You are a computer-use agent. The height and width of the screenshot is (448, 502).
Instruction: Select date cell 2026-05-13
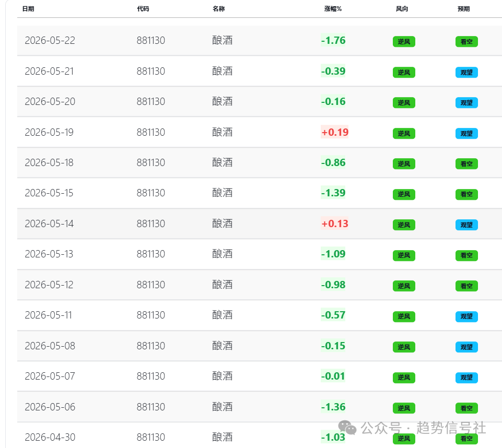tap(49, 254)
